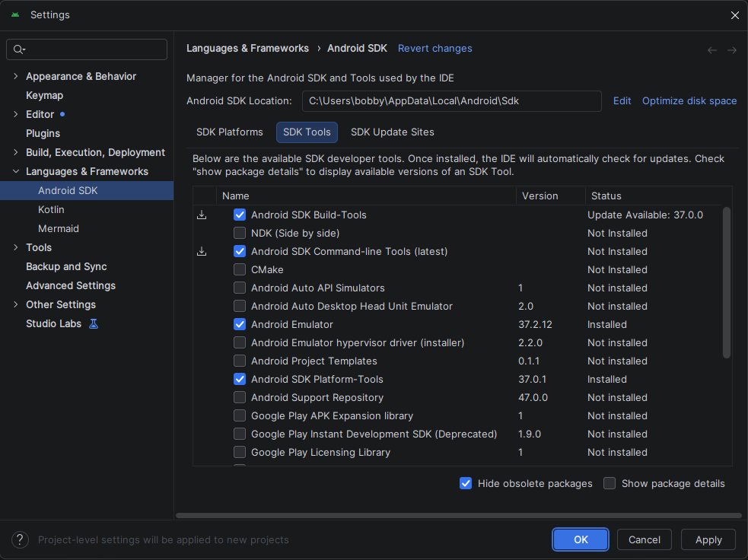
Task: Select Kotlin under Languages & Frameworks
Action: [x=51, y=209]
